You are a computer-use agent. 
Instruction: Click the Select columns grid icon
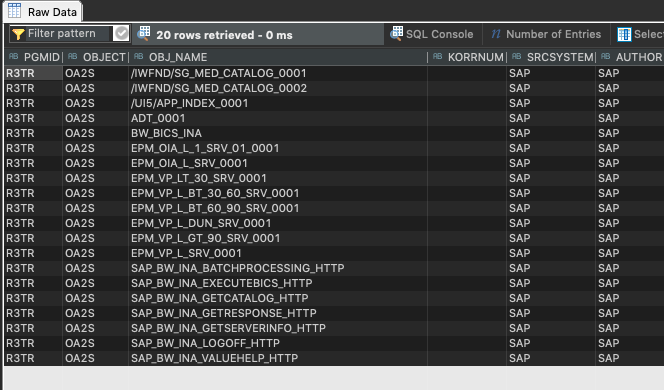624,35
